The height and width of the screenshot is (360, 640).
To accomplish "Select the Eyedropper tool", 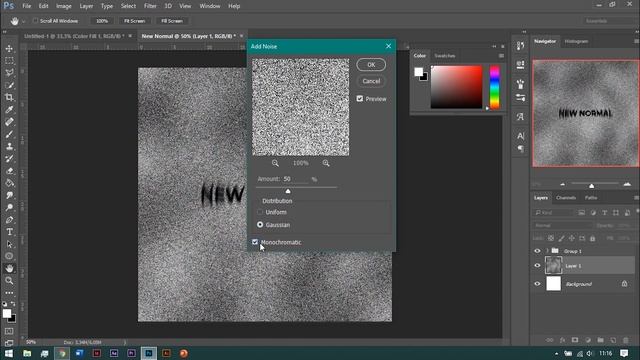I will tap(9, 109).
